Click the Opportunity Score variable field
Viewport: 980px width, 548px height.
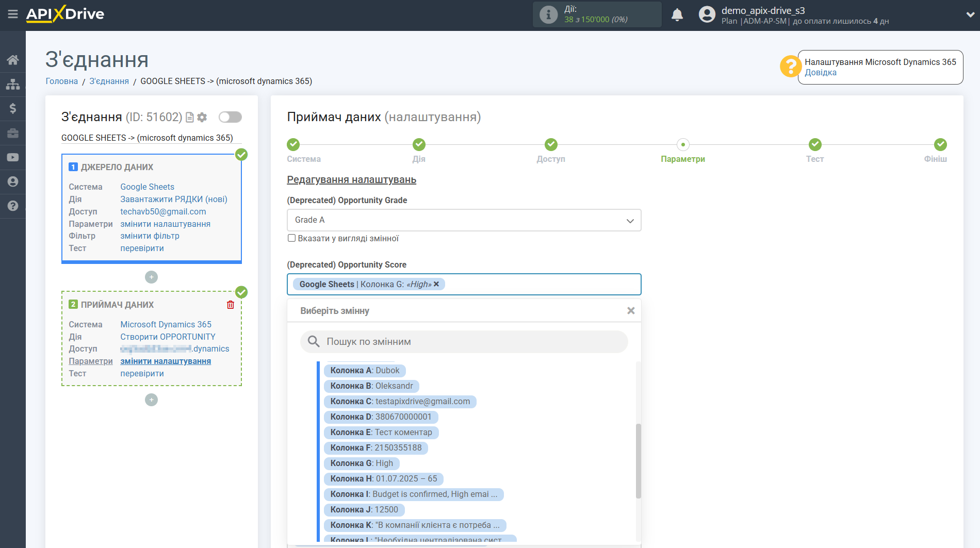click(x=464, y=284)
